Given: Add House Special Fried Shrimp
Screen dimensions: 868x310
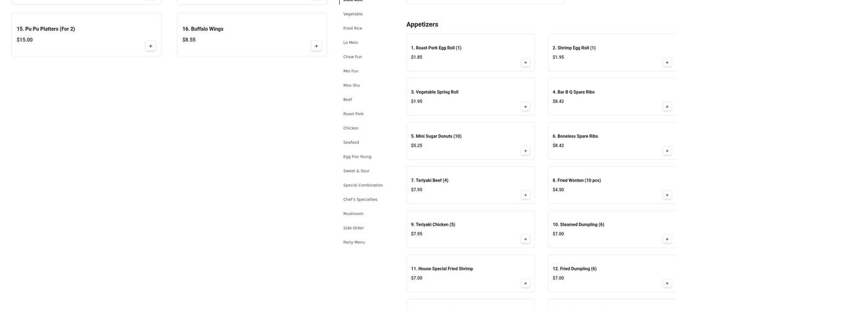Looking at the screenshot, I should click(x=525, y=283).
